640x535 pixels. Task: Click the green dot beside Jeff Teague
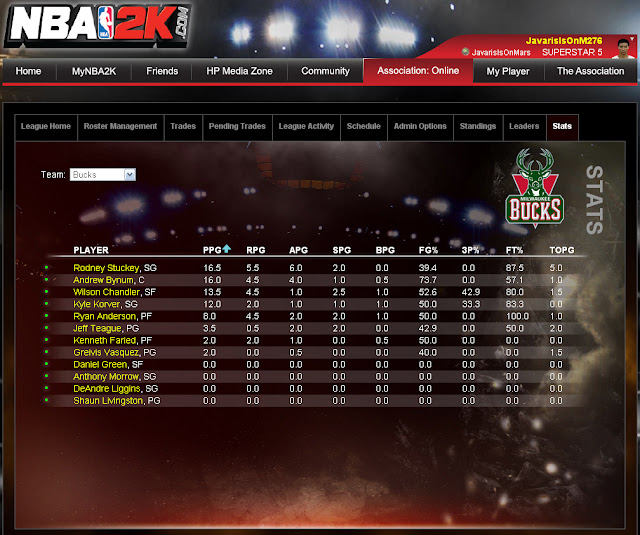pos(47,328)
